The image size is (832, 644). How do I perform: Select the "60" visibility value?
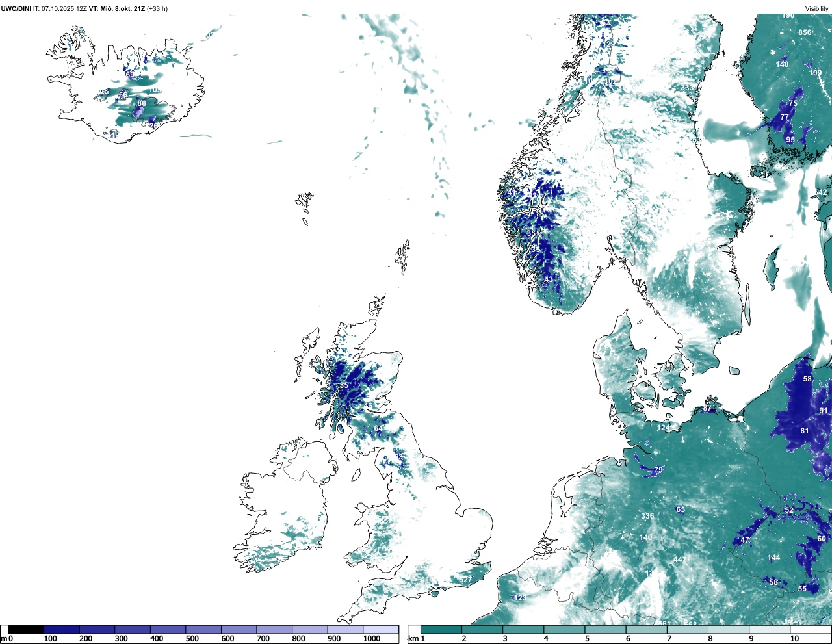coord(822,539)
